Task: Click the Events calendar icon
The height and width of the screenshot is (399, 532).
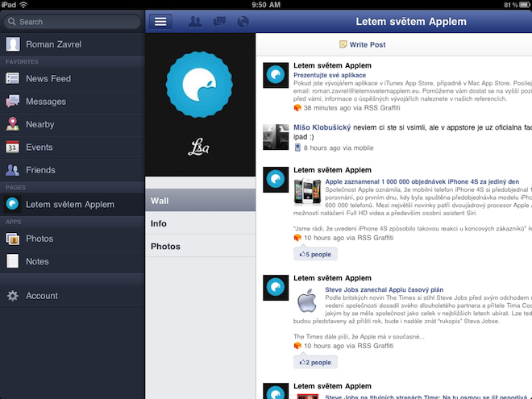Action: pyautogui.click(x=13, y=147)
